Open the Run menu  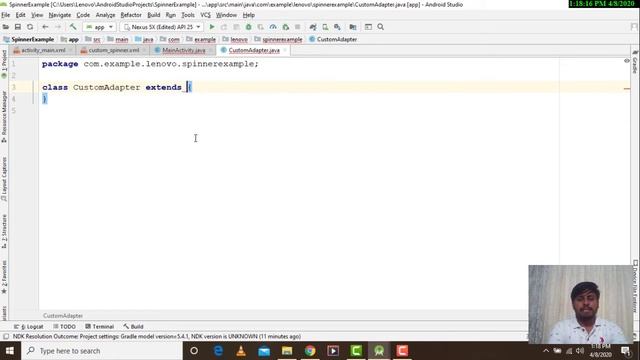[171, 15]
